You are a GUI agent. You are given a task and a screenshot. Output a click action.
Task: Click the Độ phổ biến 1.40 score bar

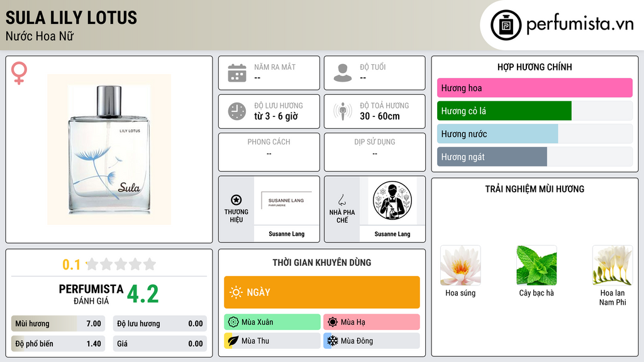pyautogui.click(x=58, y=344)
